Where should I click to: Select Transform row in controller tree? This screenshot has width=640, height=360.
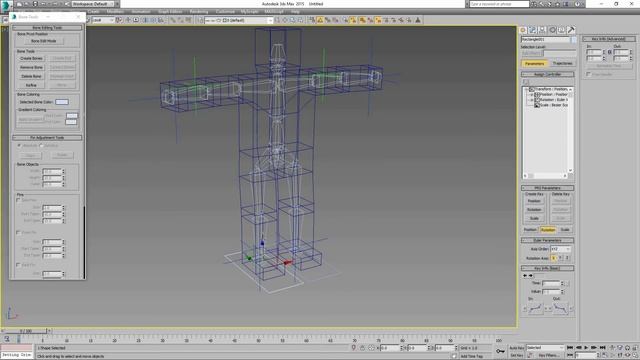[x=551, y=89]
